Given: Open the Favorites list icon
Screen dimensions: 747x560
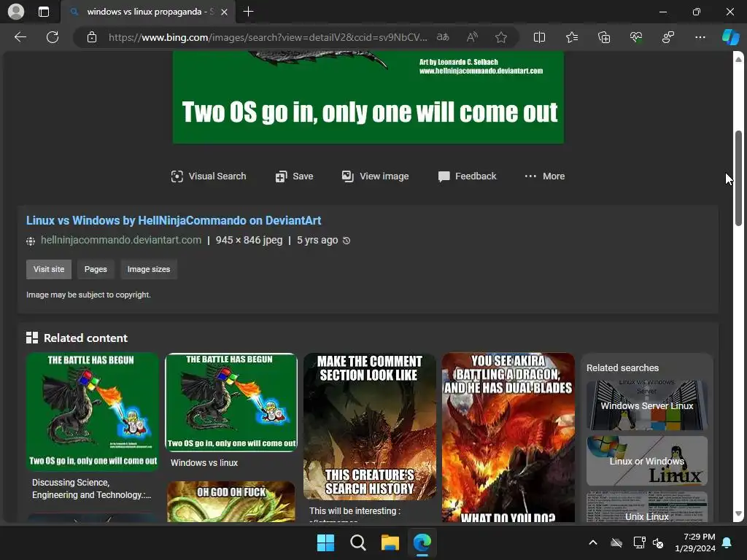Looking at the screenshot, I should click(x=572, y=37).
